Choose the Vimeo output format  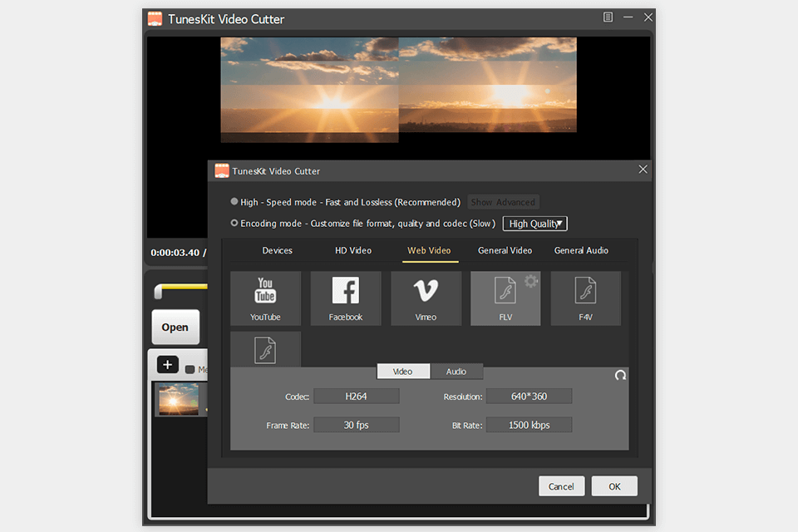click(x=426, y=298)
